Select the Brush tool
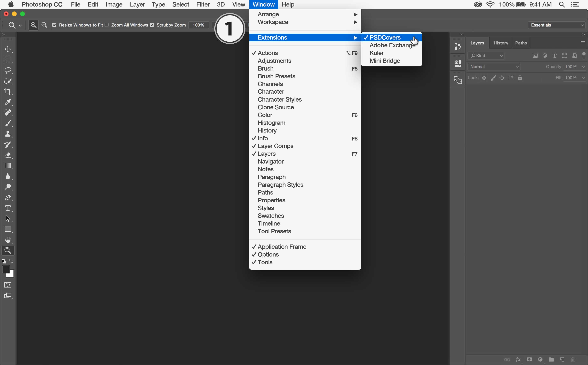The height and width of the screenshot is (365, 588). (8, 123)
